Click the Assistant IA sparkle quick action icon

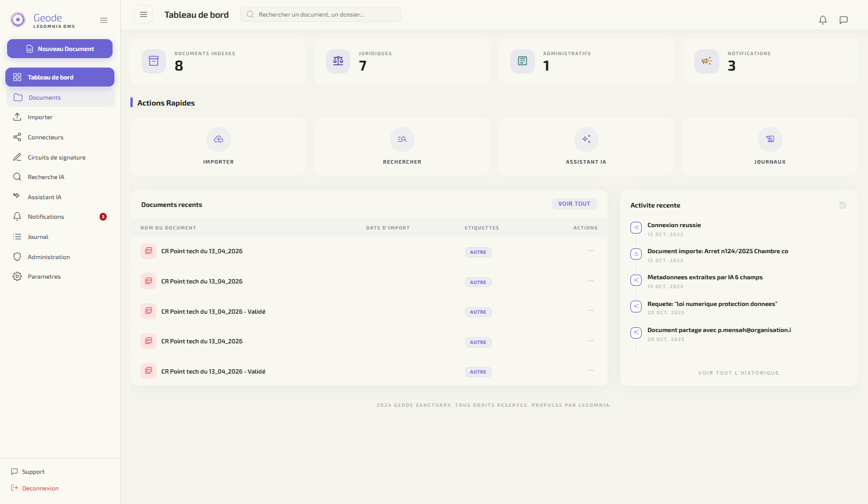pos(586,139)
